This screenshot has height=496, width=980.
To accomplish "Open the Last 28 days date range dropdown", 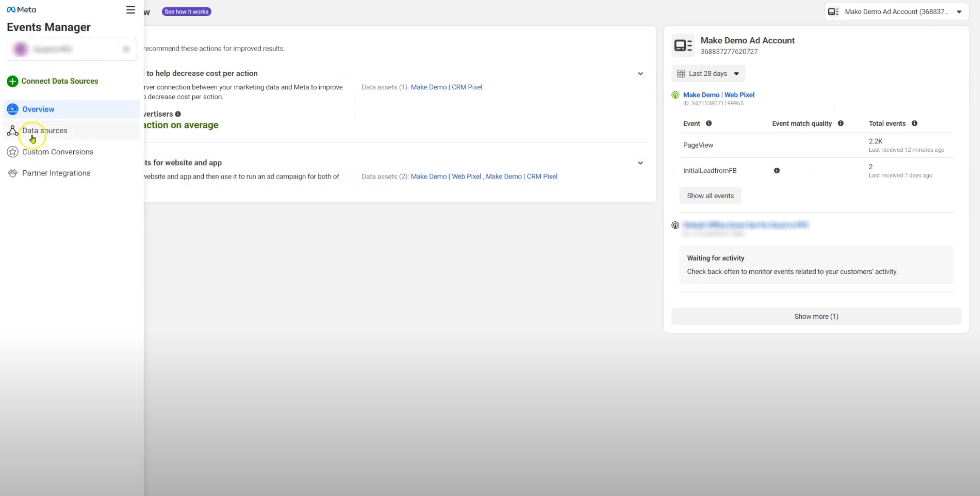I will [708, 74].
